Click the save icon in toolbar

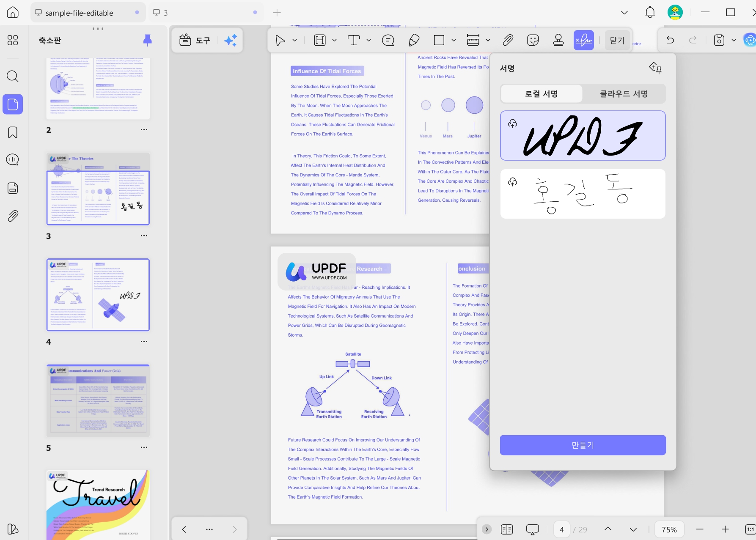(719, 40)
